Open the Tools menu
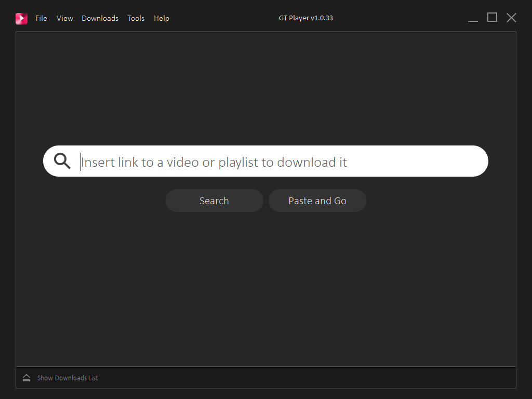532x399 pixels. point(136,18)
